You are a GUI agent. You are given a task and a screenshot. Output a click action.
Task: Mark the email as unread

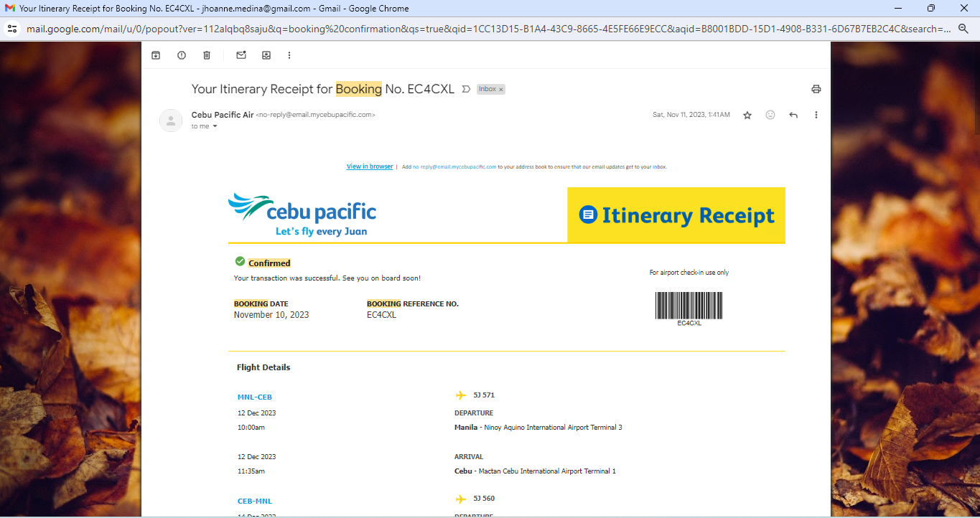point(241,55)
